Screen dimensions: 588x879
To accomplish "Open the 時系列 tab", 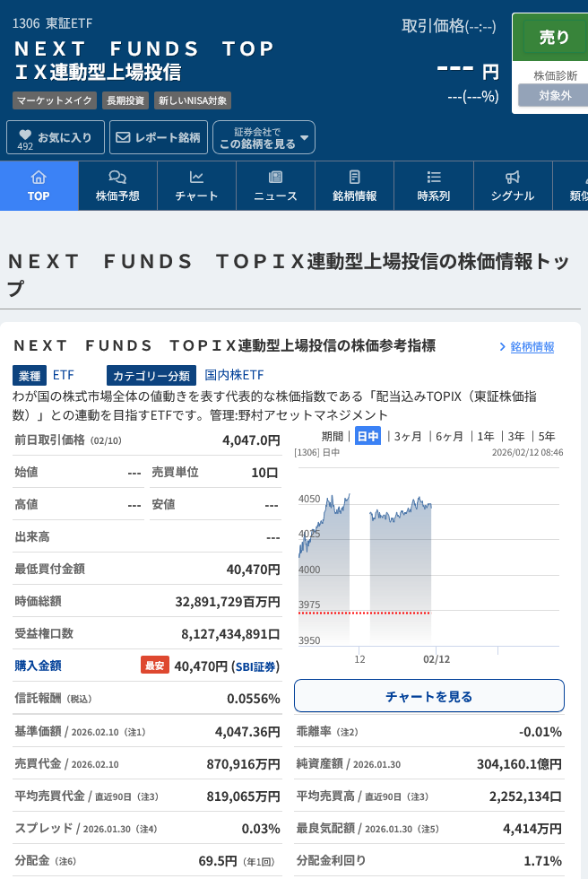I will 433,186.
